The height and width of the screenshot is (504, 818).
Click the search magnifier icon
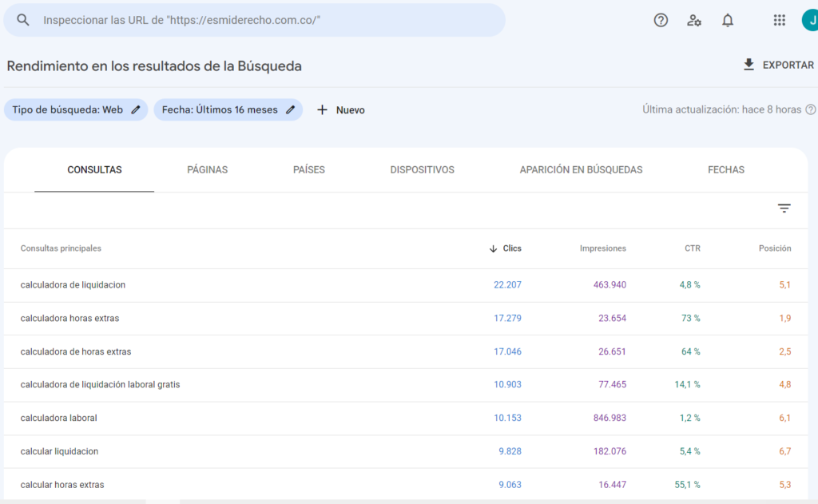[x=23, y=20]
